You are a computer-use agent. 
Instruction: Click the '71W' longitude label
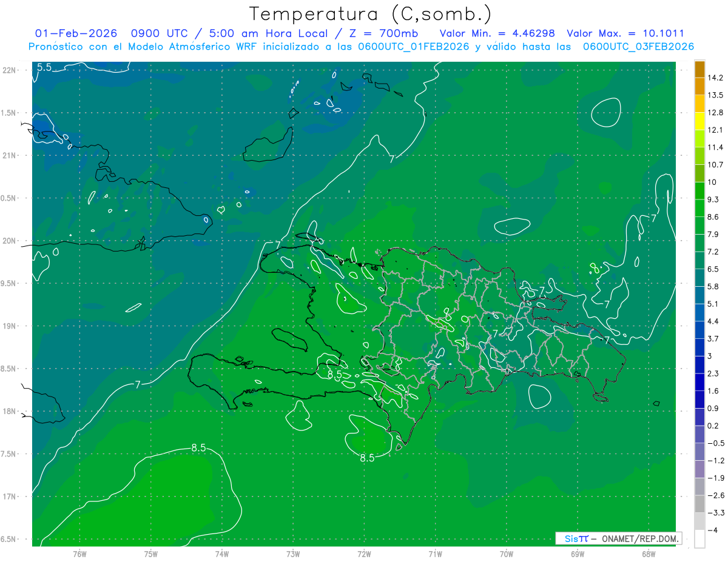coord(435,554)
